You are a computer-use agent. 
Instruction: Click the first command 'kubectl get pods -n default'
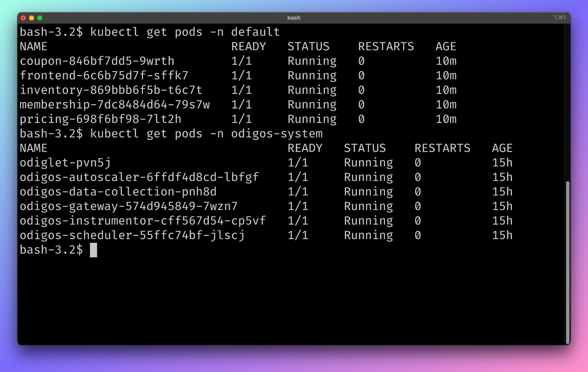[x=185, y=32]
